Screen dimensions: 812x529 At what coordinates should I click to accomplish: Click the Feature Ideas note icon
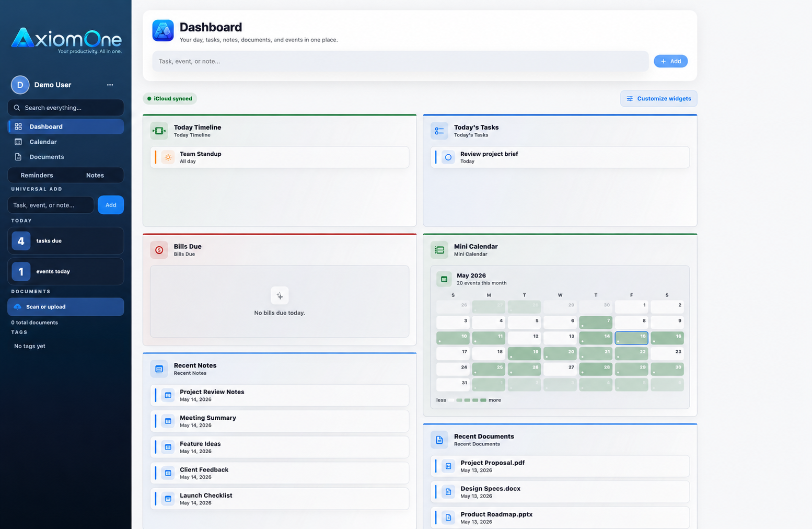168,447
